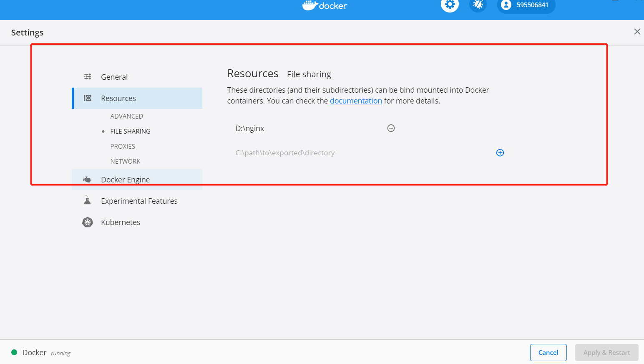Click the Kubernetes wheel icon
This screenshot has height=364, width=644.
point(88,222)
